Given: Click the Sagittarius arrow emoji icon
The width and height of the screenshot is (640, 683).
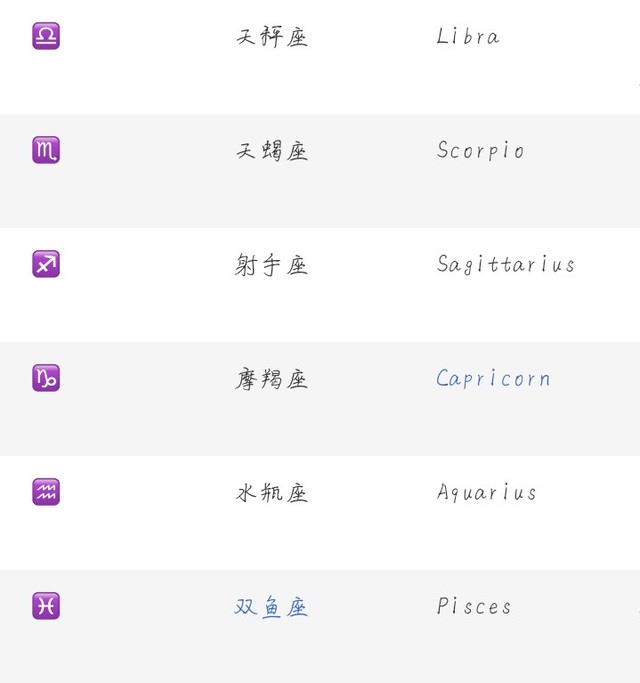Looking at the screenshot, I should (46, 264).
